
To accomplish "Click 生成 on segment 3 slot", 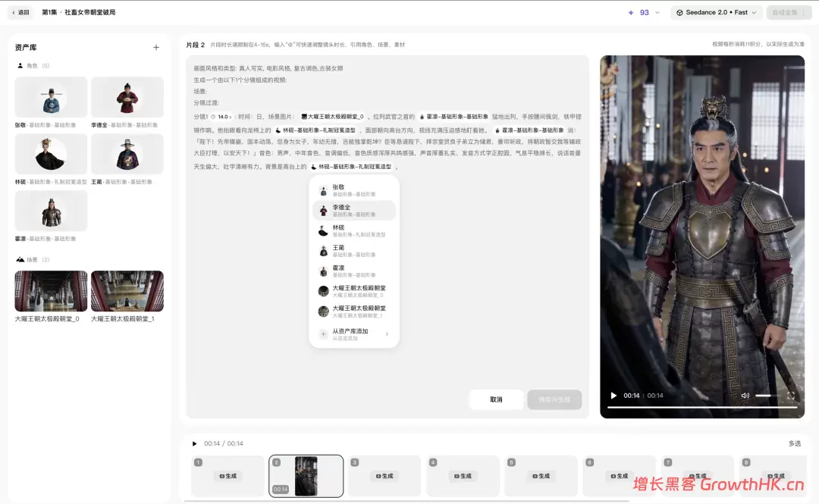I will (x=384, y=476).
